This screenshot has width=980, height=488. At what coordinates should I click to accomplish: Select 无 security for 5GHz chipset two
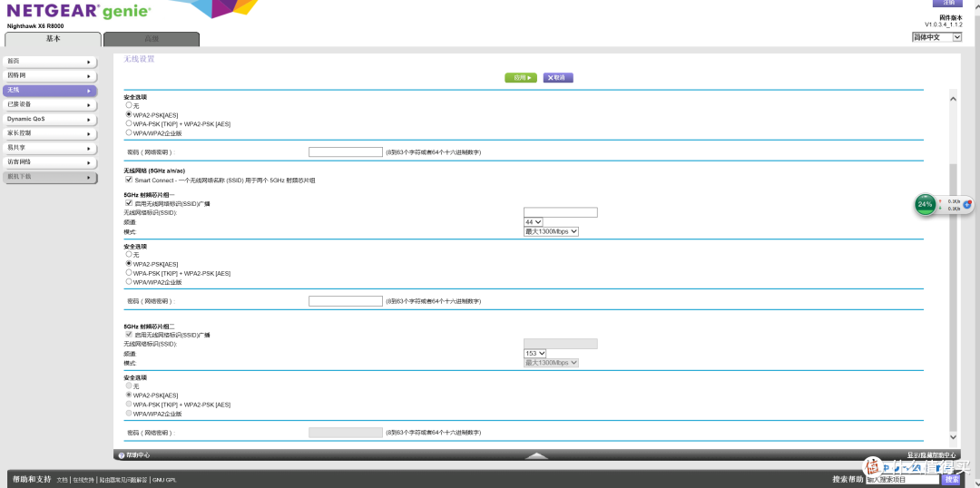coord(129,386)
